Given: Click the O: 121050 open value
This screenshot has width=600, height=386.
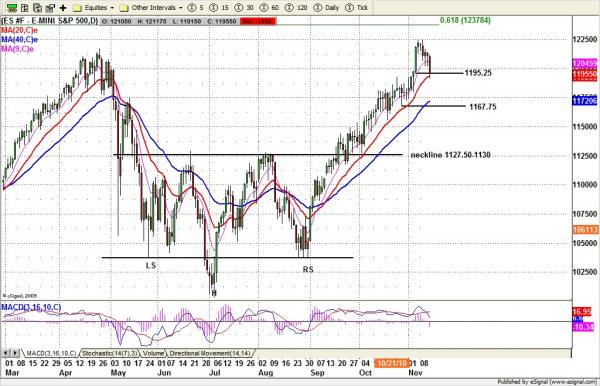Looking at the screenshot, I should pyautogui.click(x=117, y=21).
